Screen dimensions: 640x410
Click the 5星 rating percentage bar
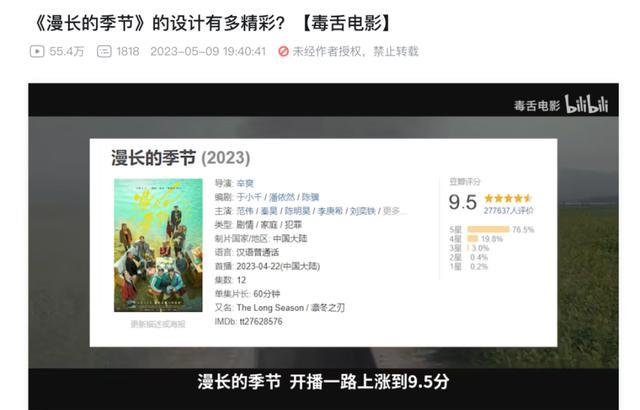pyautogui.click(x=488, y=229)
